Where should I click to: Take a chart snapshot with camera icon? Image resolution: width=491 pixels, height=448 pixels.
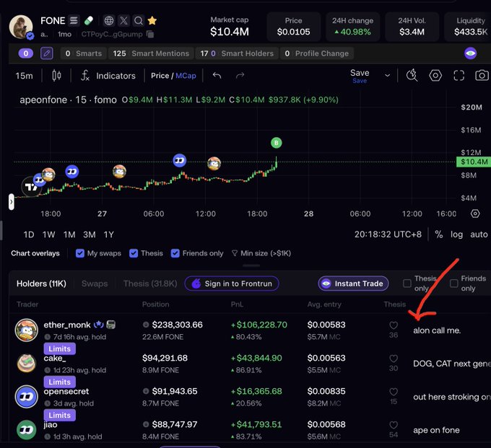tap(482, 76)
